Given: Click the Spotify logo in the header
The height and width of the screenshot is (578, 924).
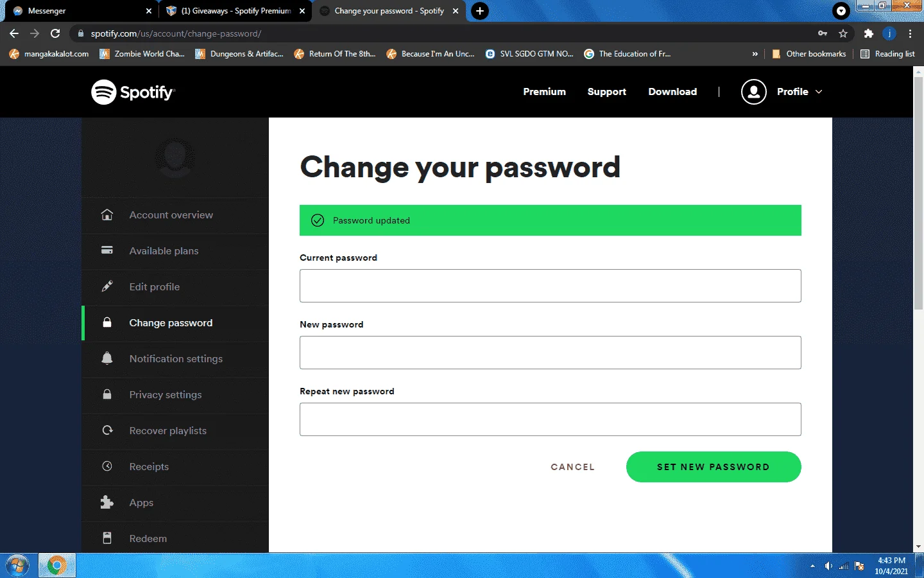Looking at the screenshot, I should point(133,92).
